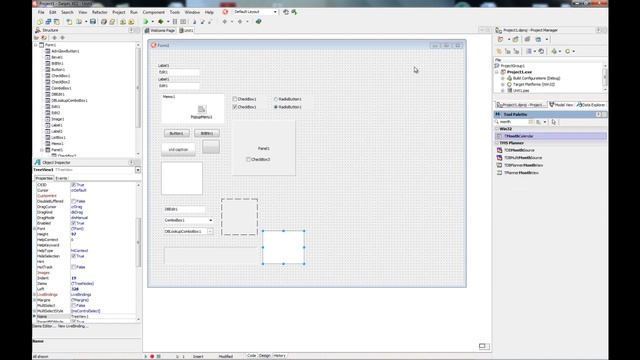Click the Step Over debug toolbar icon
The height and width of the screenshot is (360, 640).
[x=202, y=22]
